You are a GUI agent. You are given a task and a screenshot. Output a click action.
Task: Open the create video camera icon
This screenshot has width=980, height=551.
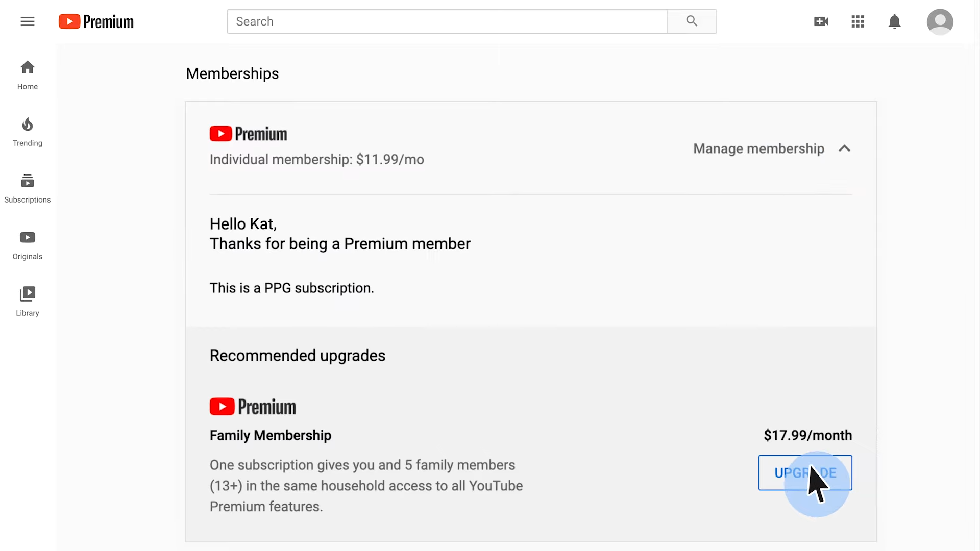pos(821,21)
